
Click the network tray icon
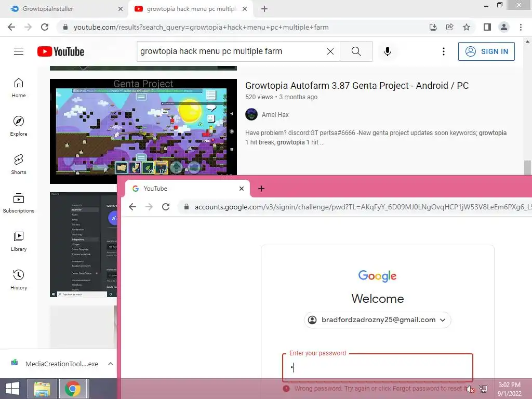point(483,389)
